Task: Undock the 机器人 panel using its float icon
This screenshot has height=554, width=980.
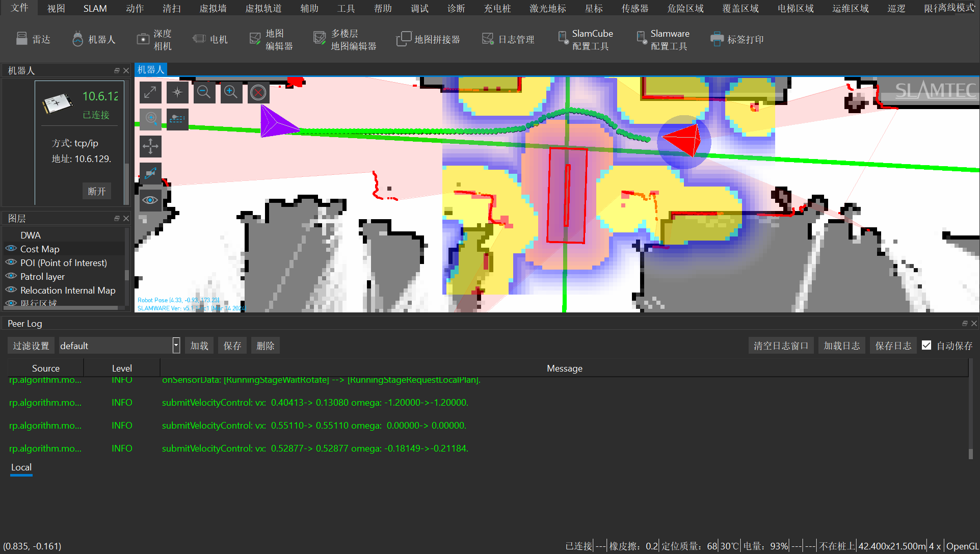Action: tap(117, 70)
